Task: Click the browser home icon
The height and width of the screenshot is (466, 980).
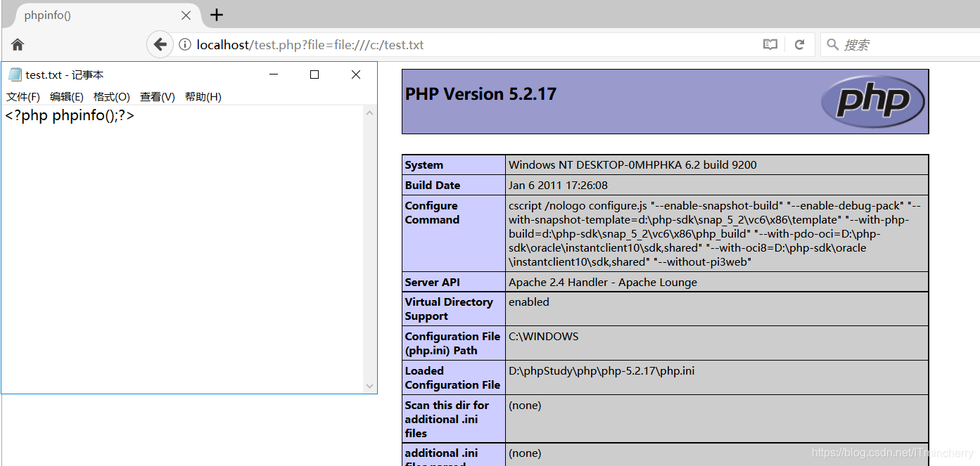Action: pos(18,44)
